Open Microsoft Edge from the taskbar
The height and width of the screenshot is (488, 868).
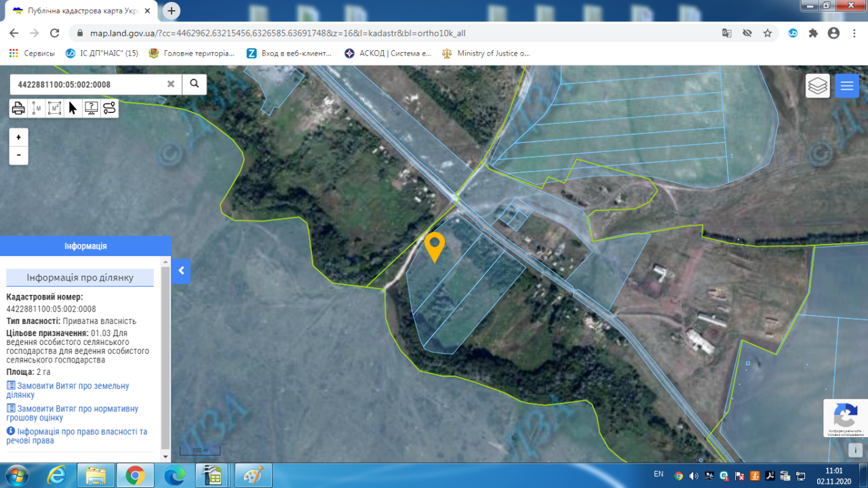coord(174,476)
